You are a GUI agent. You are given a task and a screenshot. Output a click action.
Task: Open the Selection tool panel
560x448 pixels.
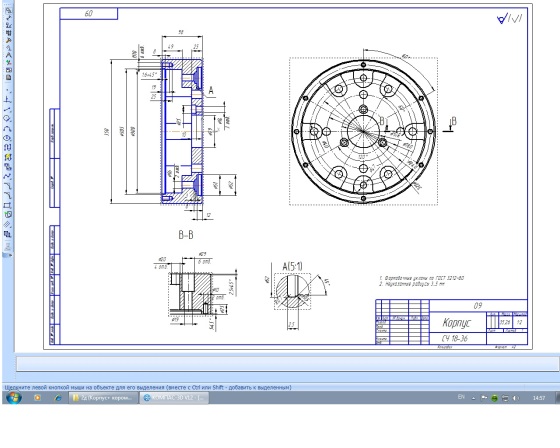coord(8,55)
